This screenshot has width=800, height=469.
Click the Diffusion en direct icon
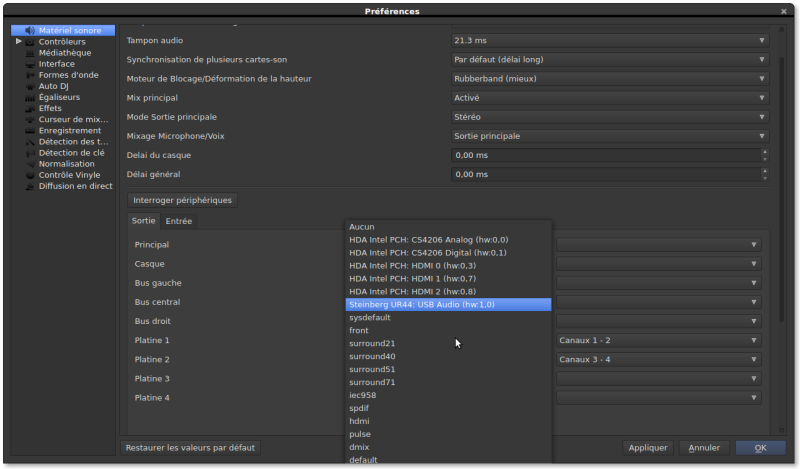(30, 186)
